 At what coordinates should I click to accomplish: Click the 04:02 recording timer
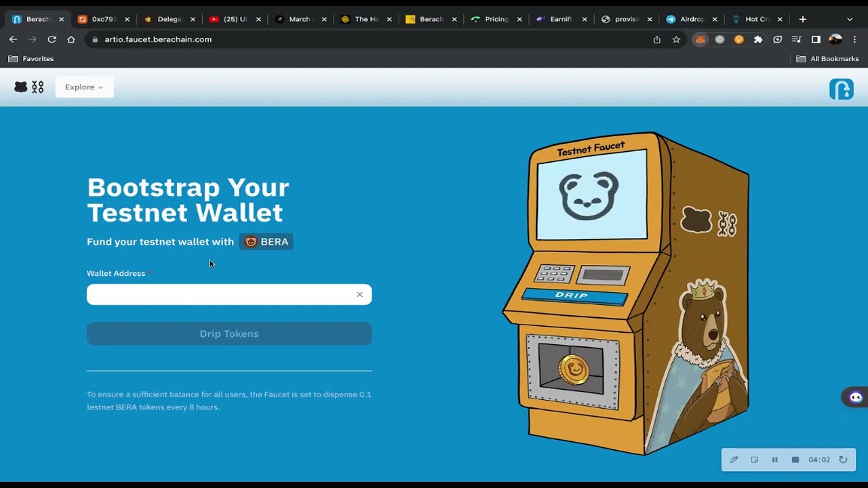click(x=819, y=460)
